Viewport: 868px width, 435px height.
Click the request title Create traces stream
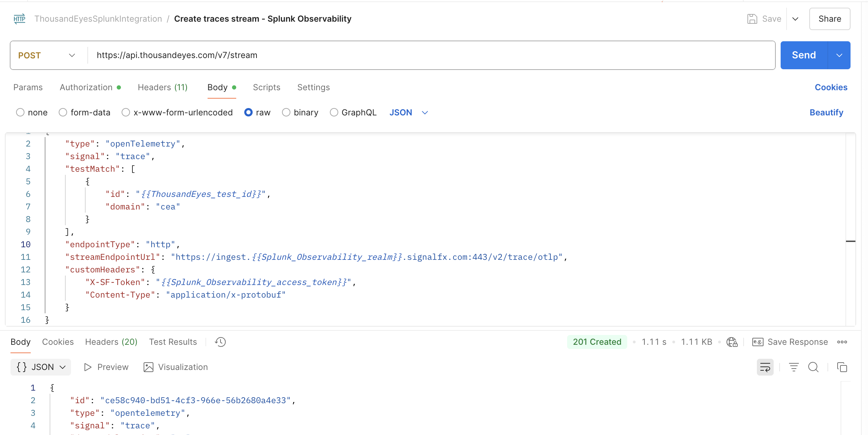coord(263,19)
